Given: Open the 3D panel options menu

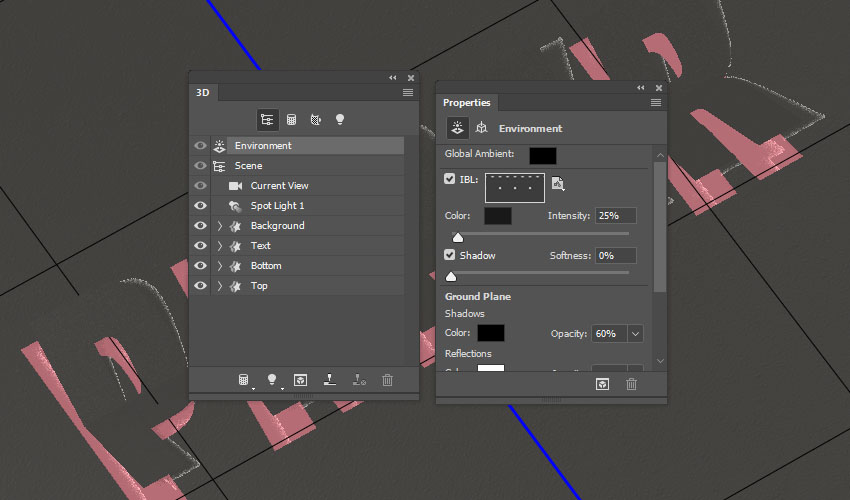Looking at the screenshot, I should coord(408,93).
